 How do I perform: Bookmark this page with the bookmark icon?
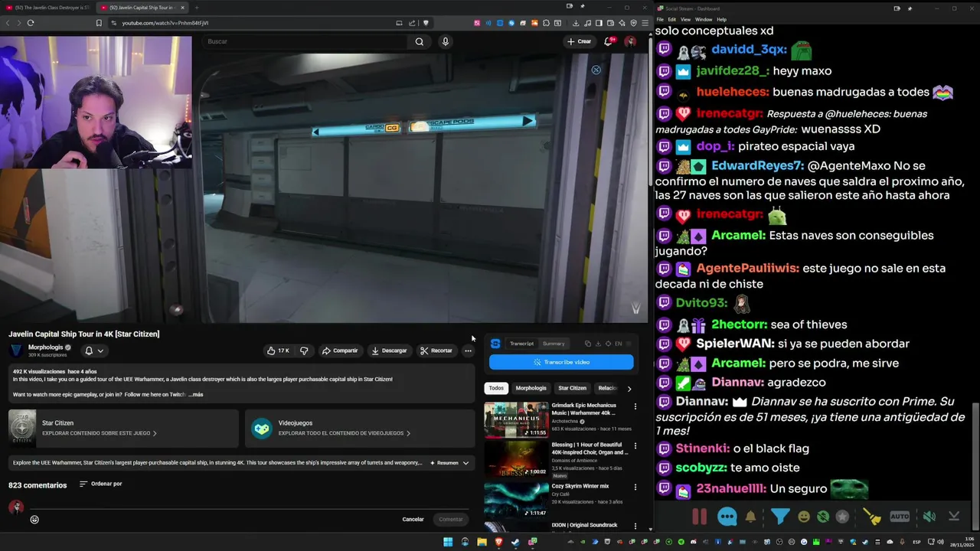99,23
